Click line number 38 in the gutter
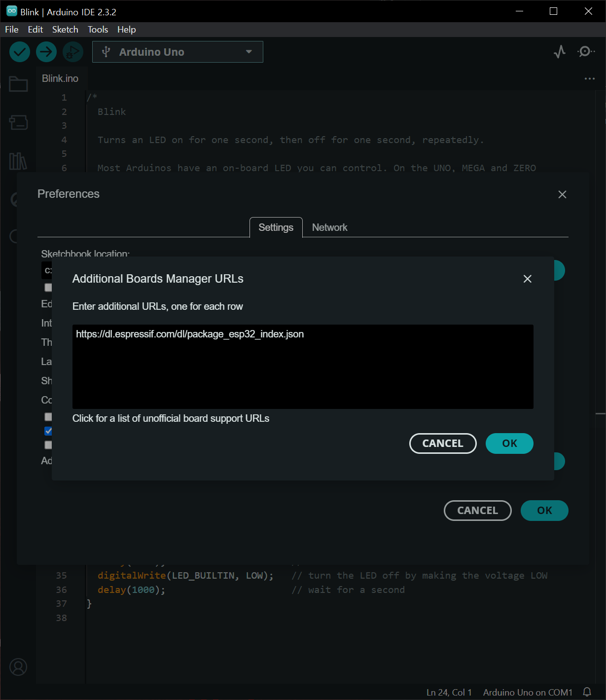The height and width of the screenshot is (700, 606). (61, 618)
